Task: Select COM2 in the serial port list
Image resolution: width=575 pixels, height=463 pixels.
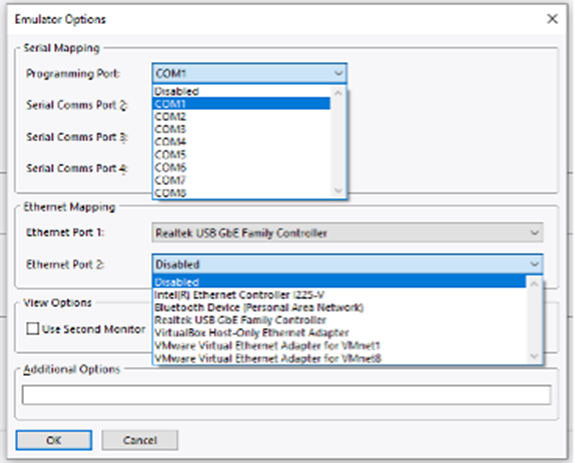Action: pos(241,117)
